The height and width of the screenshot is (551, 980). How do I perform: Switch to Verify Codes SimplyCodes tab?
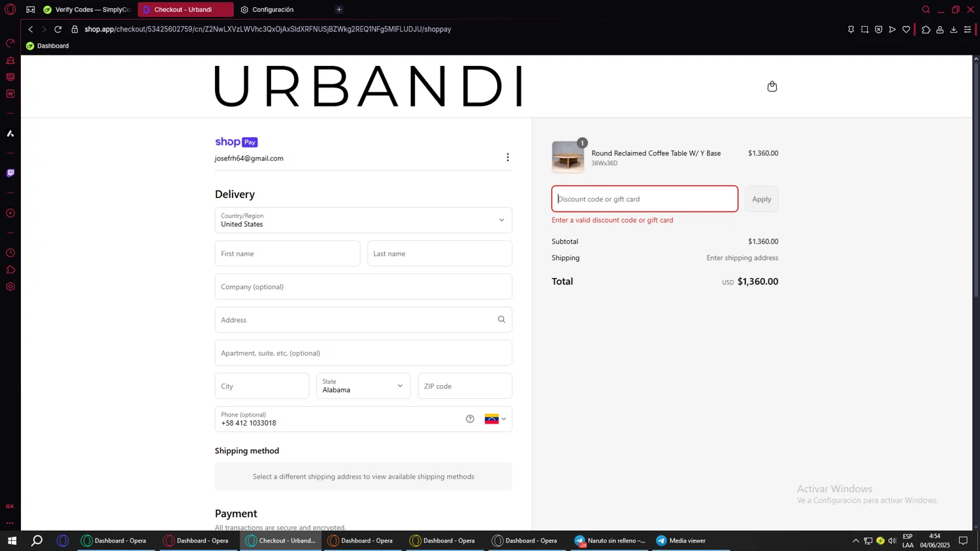click(x=88, y=10)
